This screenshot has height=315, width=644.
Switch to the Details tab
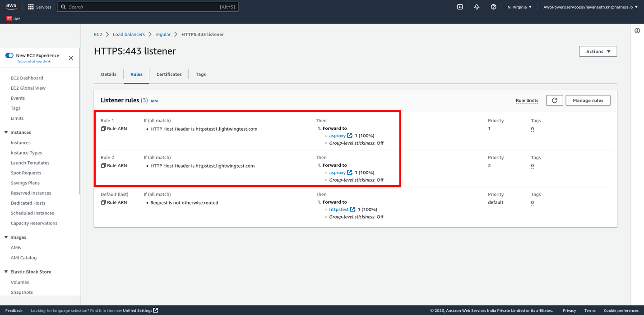(x=108, y=74)
